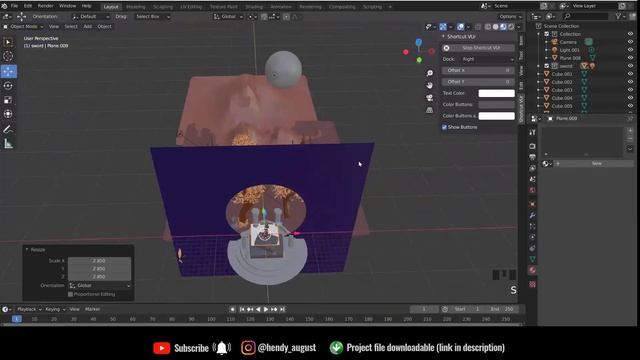Enable rendered viewport shading
This screenshot has height=360, width=640.
tap(511, 27)
